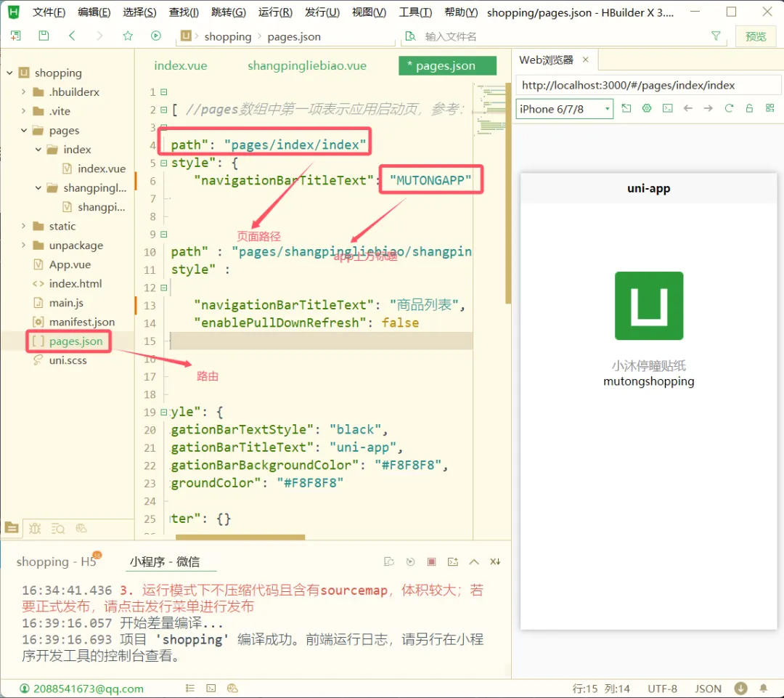784x698 pixels.
Task: Run project with the play circle icon
Action: (156, 36)
